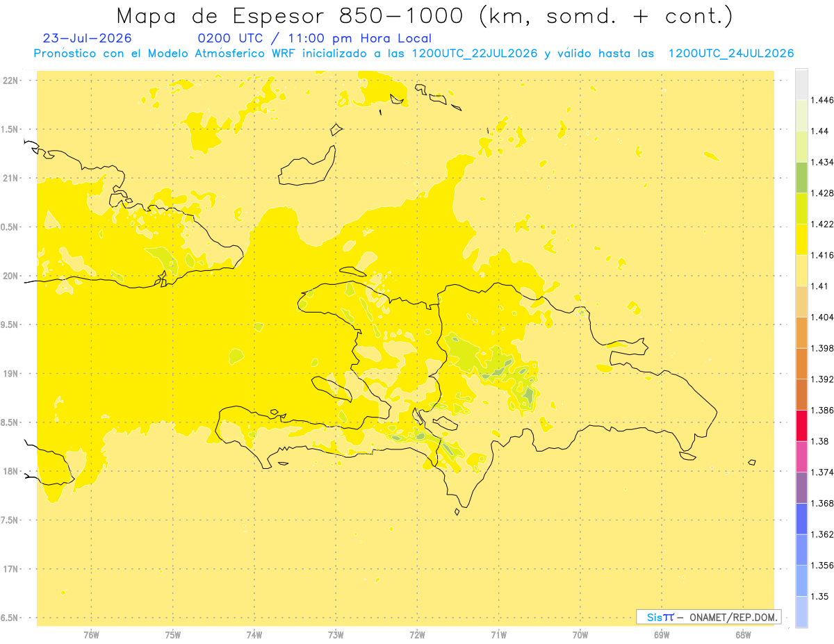Select the '70W' longitude label
Screen dimensions: 834x644
(580, 634)
